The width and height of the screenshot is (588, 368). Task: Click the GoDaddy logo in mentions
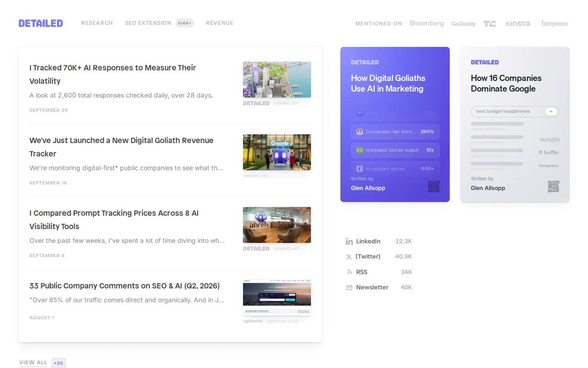pos(463,24)
